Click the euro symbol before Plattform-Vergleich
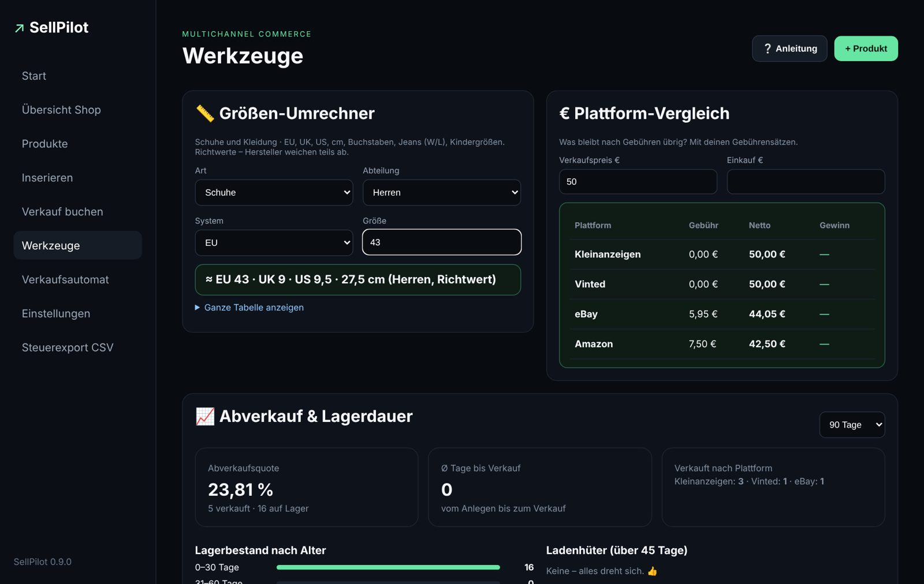The width and height of the screenshot is (924, 584). (x=564, y=113)
